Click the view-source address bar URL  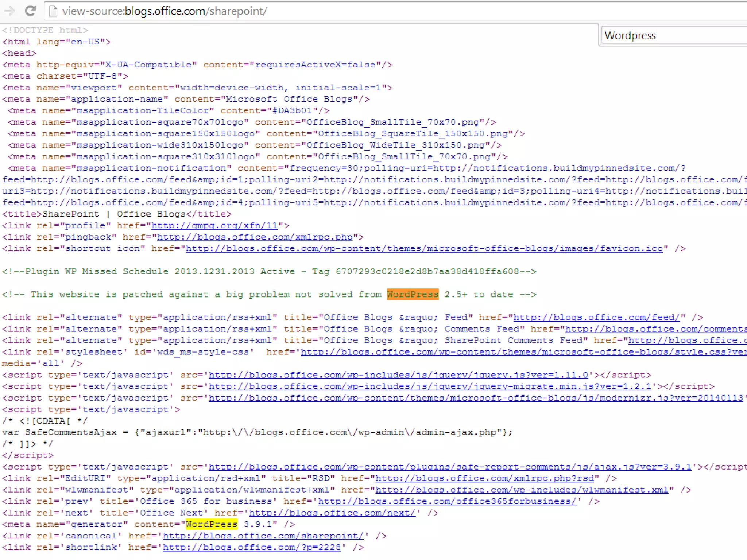164,11
